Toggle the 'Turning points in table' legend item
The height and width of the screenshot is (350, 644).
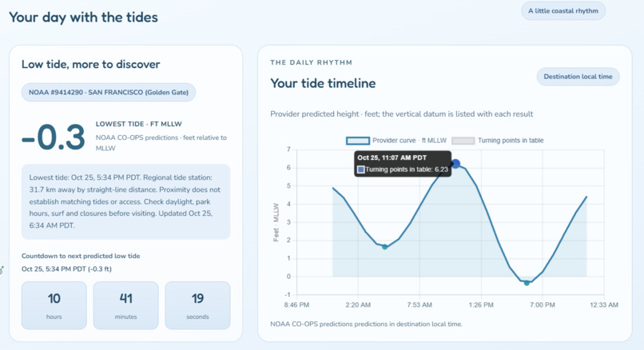pos(497,141)
